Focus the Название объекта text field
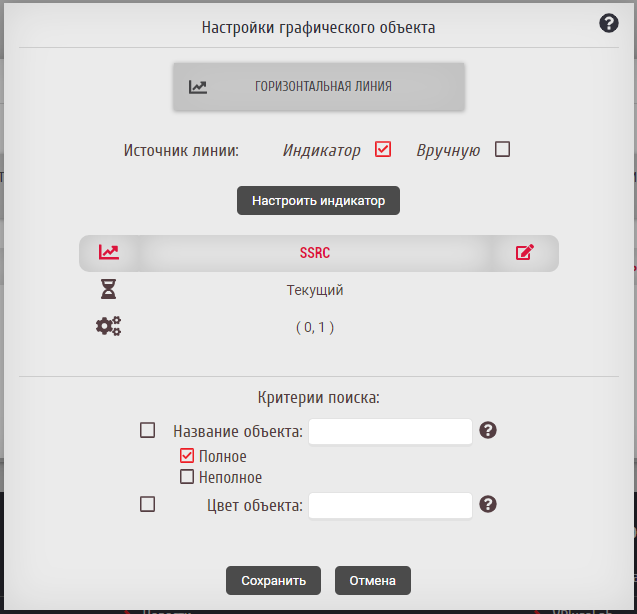Viewport: 637px width, 614px height. coord(390,431)
